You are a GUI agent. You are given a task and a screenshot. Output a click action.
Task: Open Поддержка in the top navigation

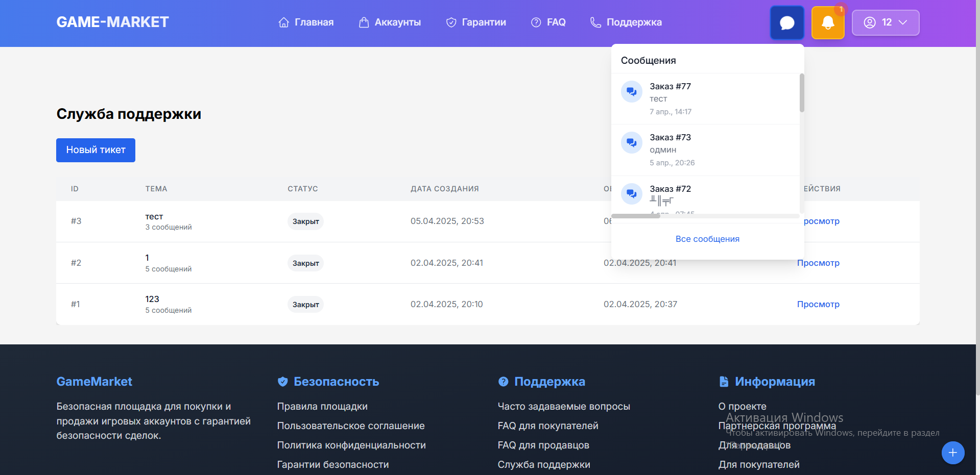point(626,22)
